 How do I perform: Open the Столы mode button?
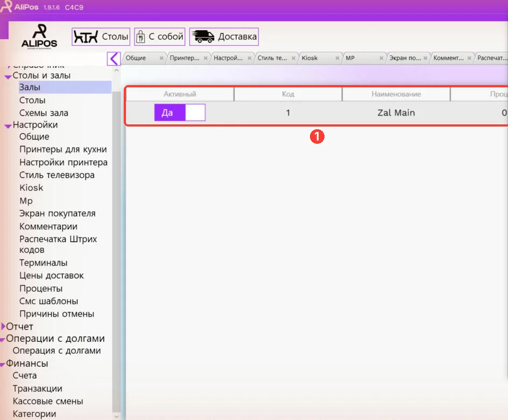(101, 37)
